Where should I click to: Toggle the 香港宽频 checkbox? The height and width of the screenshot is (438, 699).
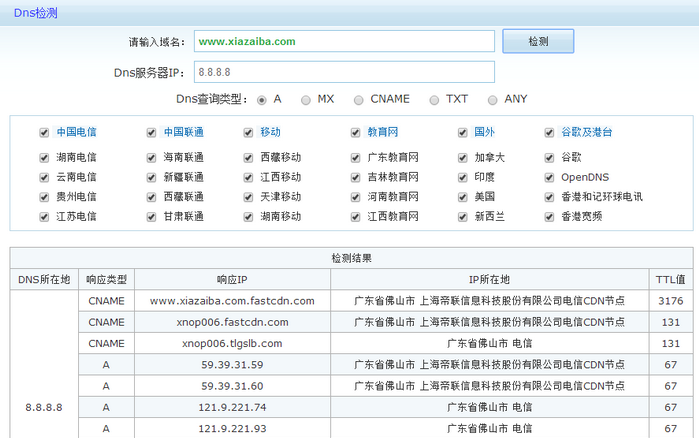pyautogui.click(x=550, y=216)
